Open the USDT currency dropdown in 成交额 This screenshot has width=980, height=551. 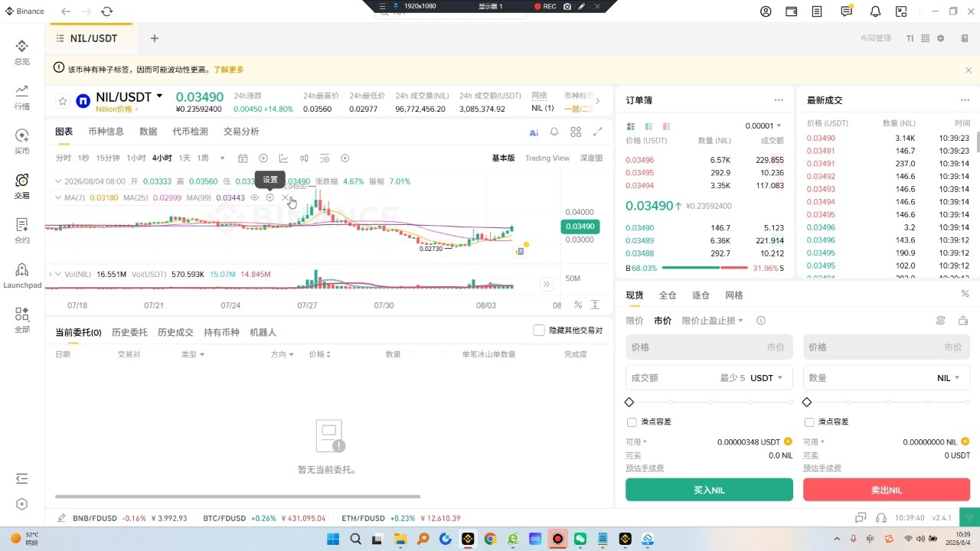[x=766, y=378]
